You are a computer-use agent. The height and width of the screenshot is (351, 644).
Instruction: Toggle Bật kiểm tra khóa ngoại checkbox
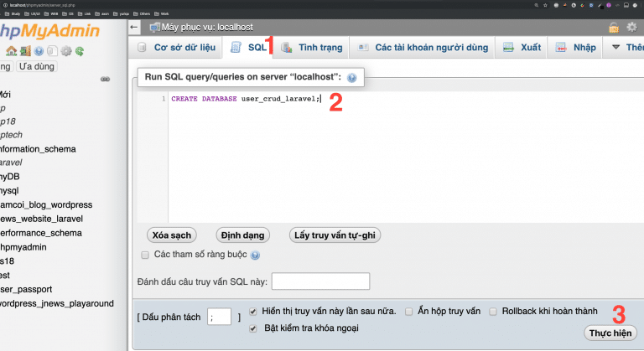tap(253, 328)
